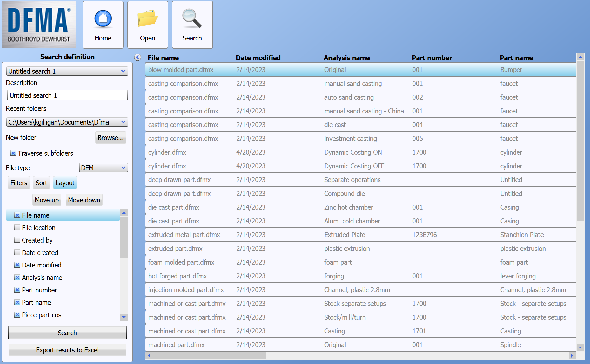Expand the Recent folders dropdown
This screenshot has width=590, height=364.
(x=67, y=122)
